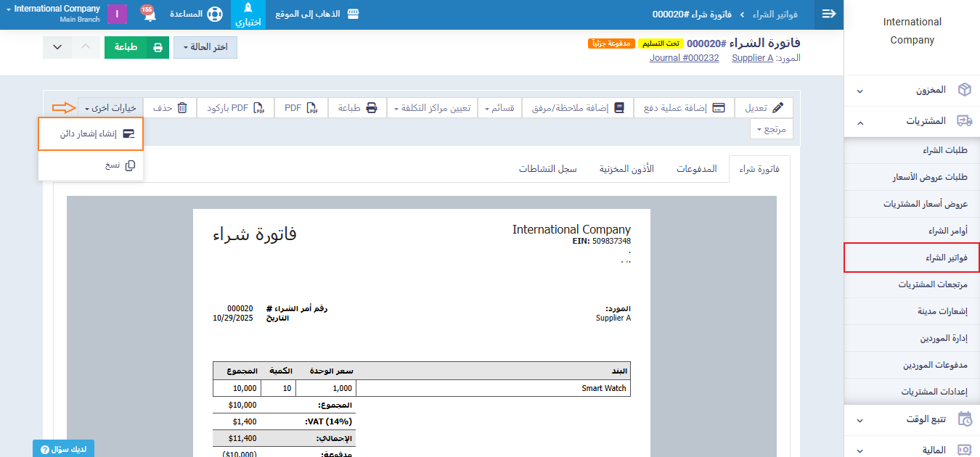Click the purple user avatar icon
Image resolution: width=980 pixels, height=457 pixels.
point(117,15)
